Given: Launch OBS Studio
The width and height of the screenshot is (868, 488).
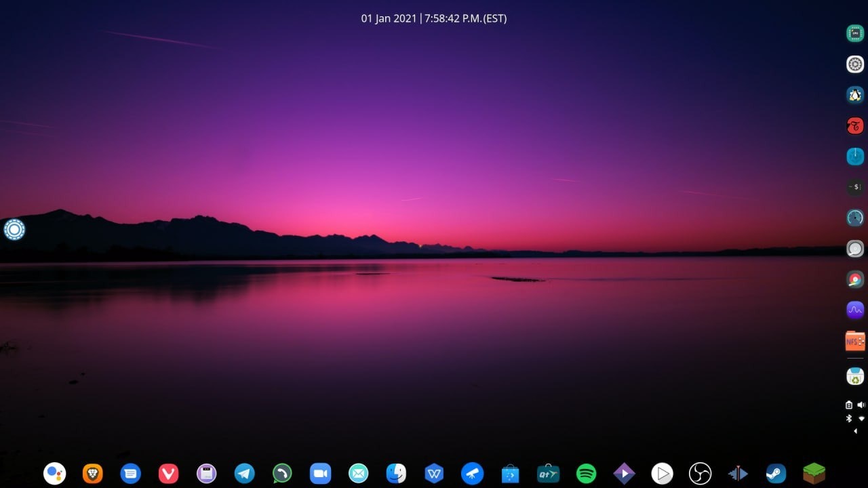Looking at the screenshot, I should coord(700,473).
